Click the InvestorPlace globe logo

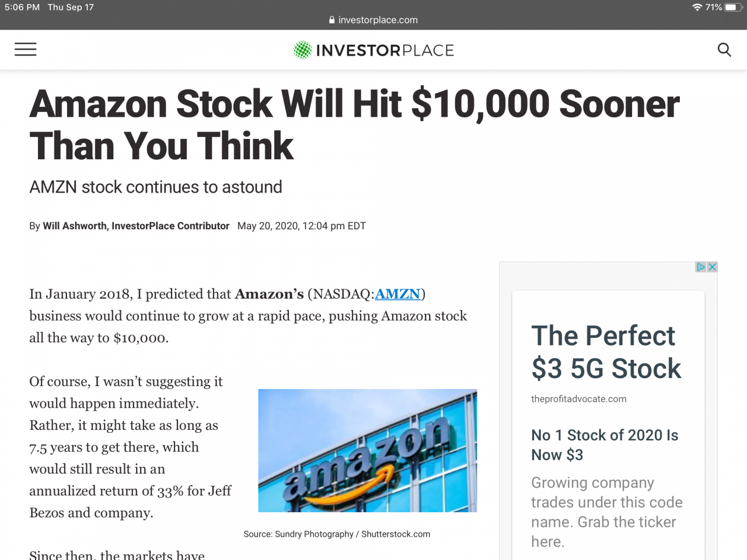click(x=302, y=50)
